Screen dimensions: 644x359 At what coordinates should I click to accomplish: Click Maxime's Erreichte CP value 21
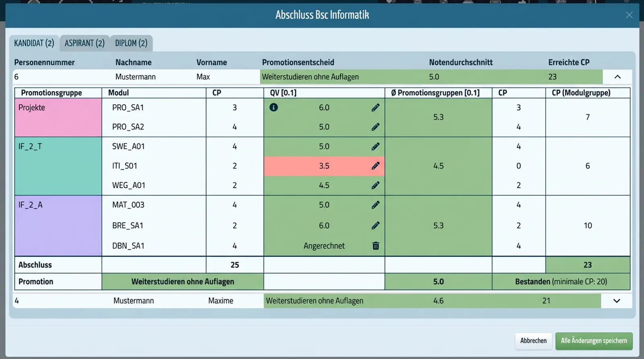coord(546,301)
